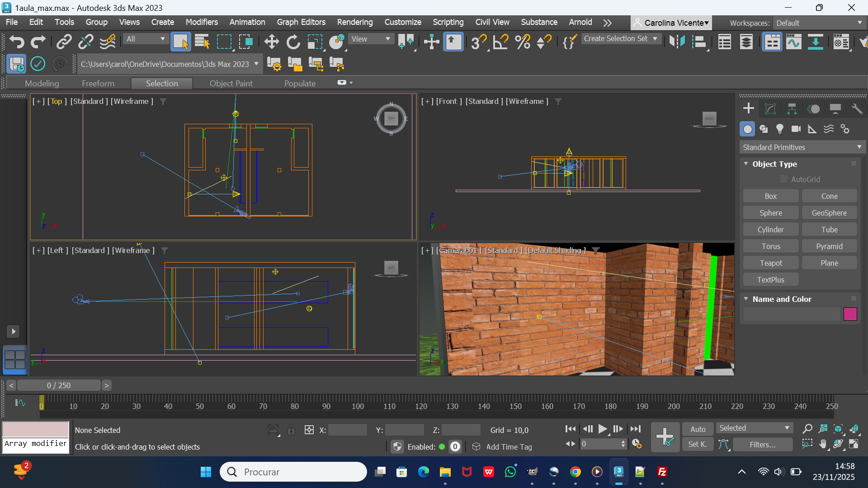Open the Utilities wrench panel
Screen dimensions: 868x488
(x=857, y=109)
